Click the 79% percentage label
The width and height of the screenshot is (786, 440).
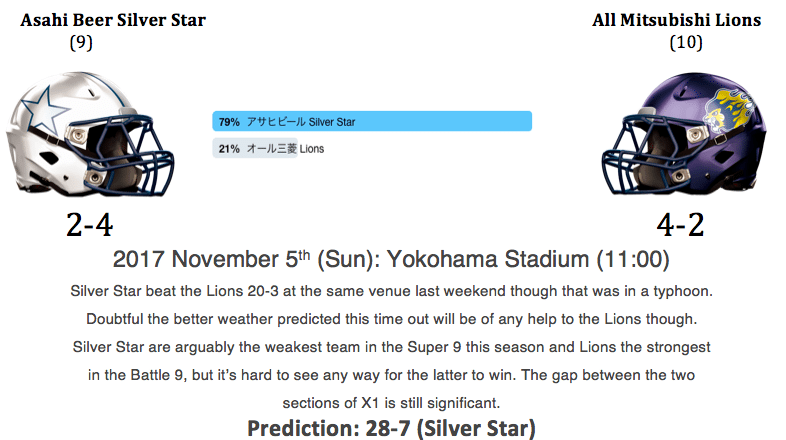pyautogui.click(x=229, y=122)
